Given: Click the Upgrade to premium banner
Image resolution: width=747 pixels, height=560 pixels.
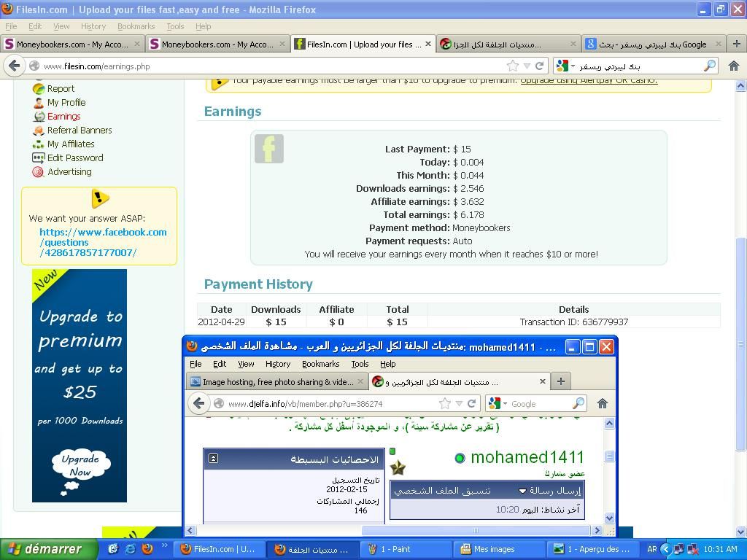Looking at the screenshot, I should 80,386.
